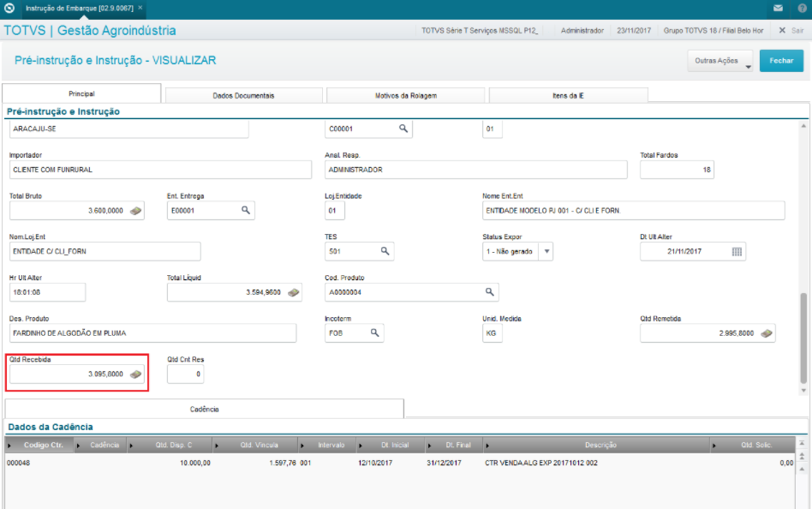The image size is (812, 509).
Task: Click the 10.000,00 quantity cell
Action: (x=195, y=463)
